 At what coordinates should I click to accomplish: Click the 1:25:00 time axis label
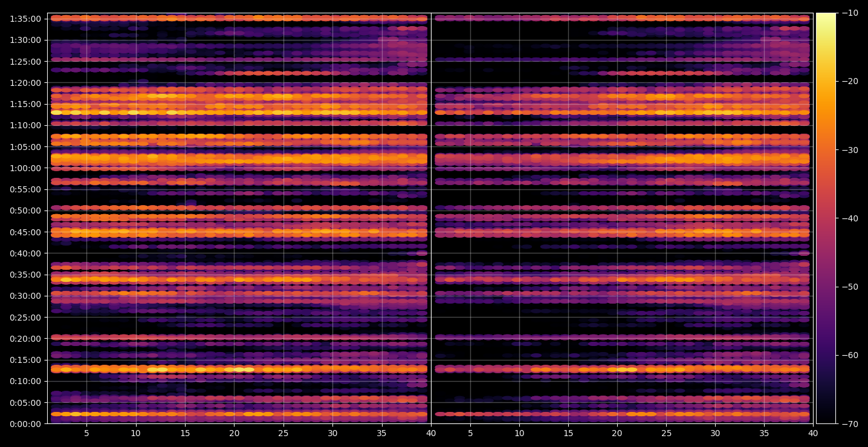[25, 62]
